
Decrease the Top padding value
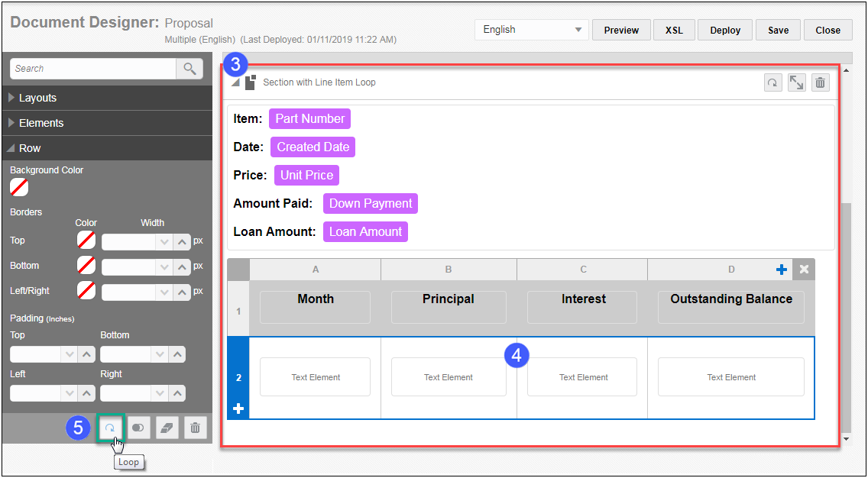tap(70, 354)
